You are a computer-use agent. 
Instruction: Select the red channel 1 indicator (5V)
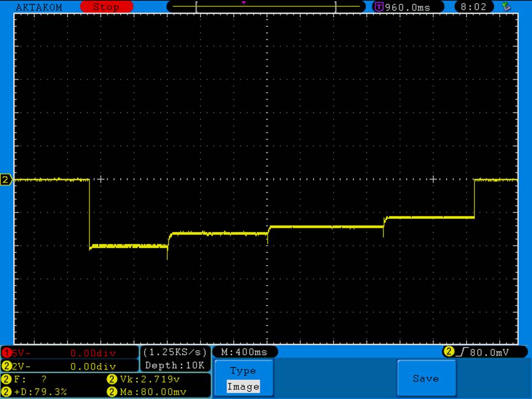coord(7,353)
